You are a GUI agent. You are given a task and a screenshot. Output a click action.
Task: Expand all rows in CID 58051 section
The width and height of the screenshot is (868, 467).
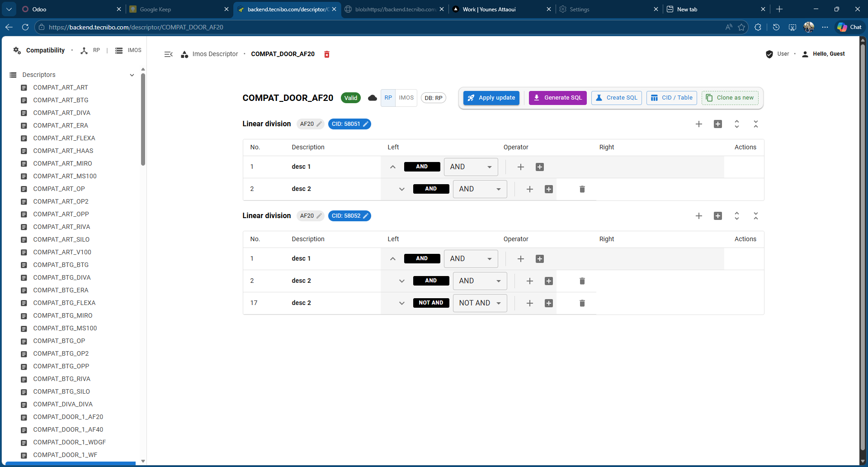point(737,124)
